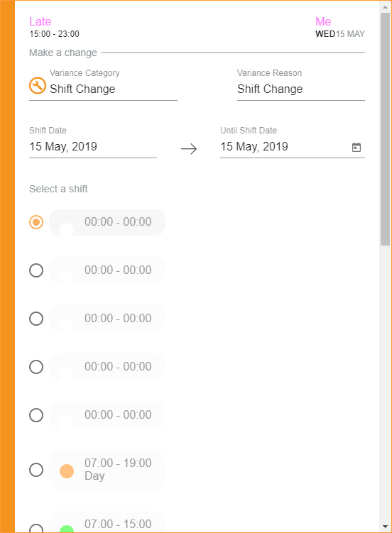The image size is (392, 533).
Task: Click the arrow between shift dates
Action: [x=189, y=148]
